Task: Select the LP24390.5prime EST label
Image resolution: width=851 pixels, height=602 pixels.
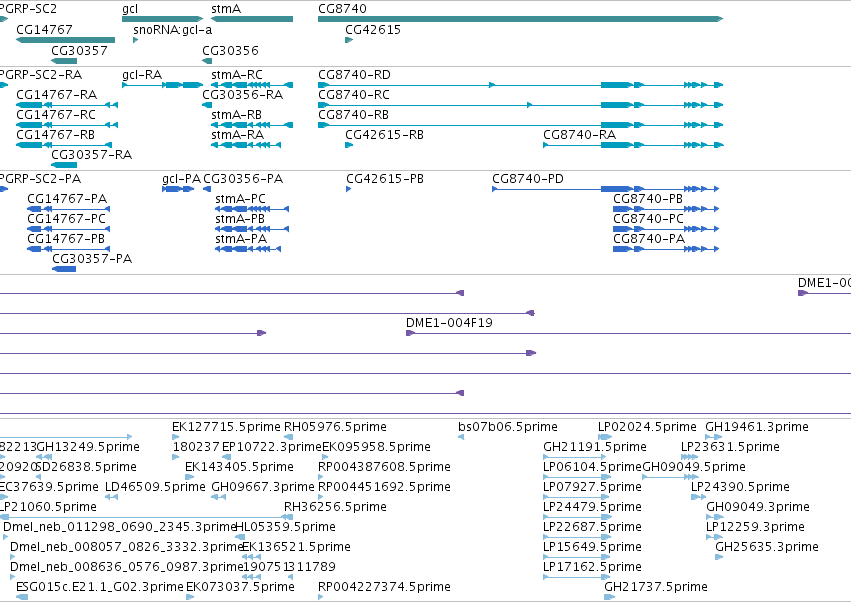Action: tap(740, 487)
